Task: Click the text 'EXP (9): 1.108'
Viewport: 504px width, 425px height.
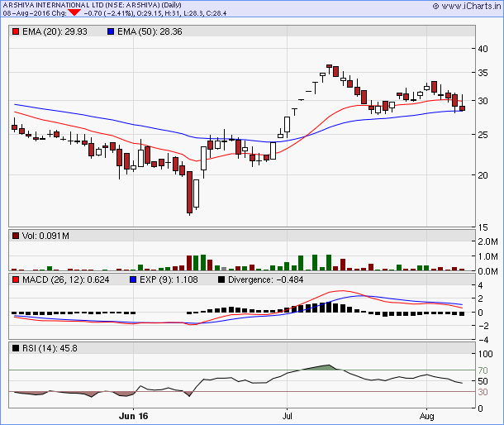Action: coord(169,279)
